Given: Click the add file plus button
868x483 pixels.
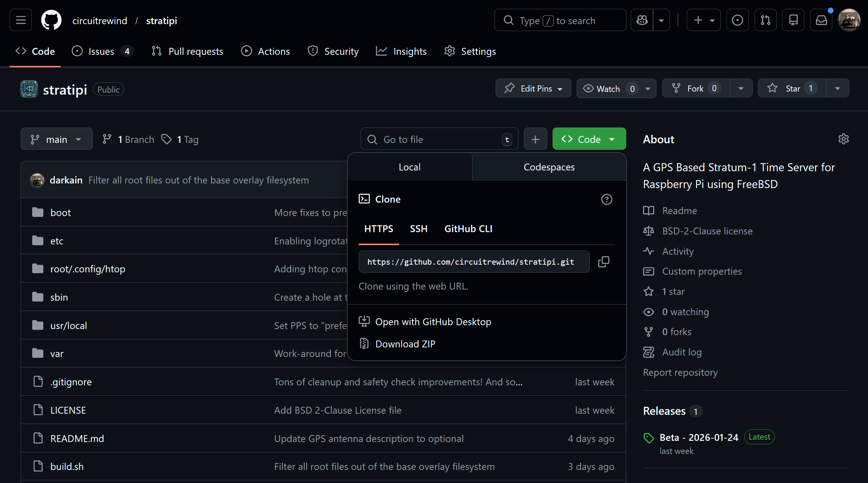Looking at the screenshot, I should point(535,139).
